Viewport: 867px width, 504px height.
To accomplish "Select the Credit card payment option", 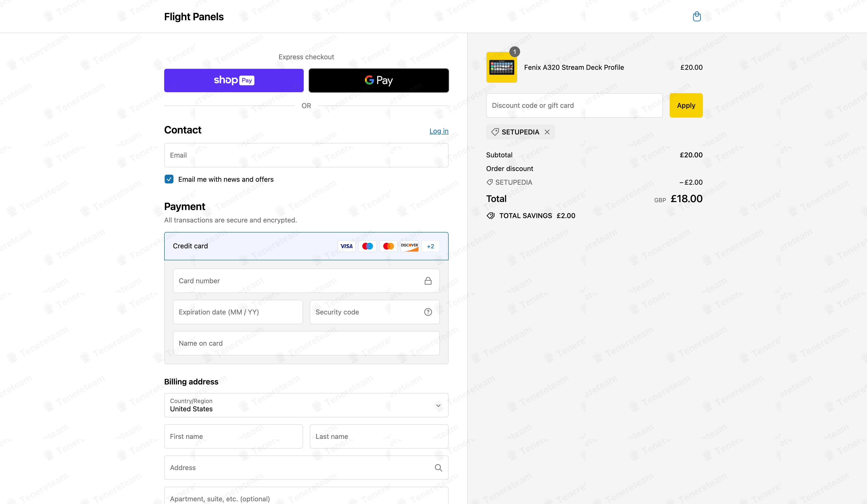I will pyautogui.click(x=190, y=246).
